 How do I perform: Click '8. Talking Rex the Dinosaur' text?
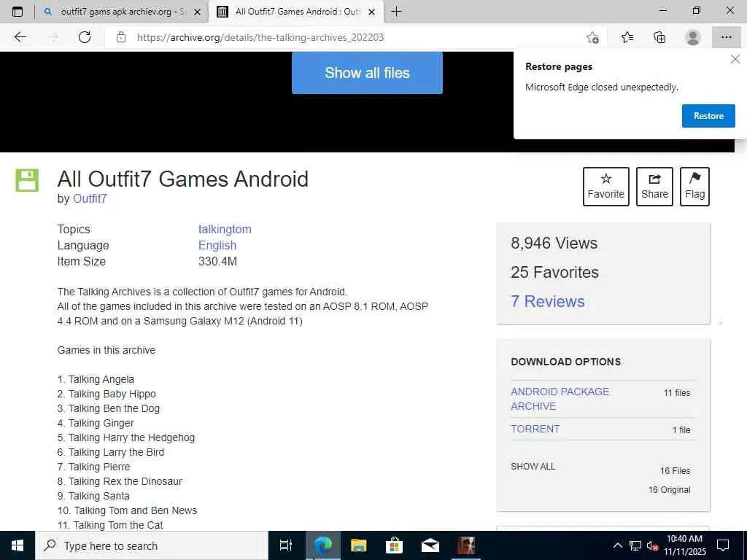coord(120,481)
